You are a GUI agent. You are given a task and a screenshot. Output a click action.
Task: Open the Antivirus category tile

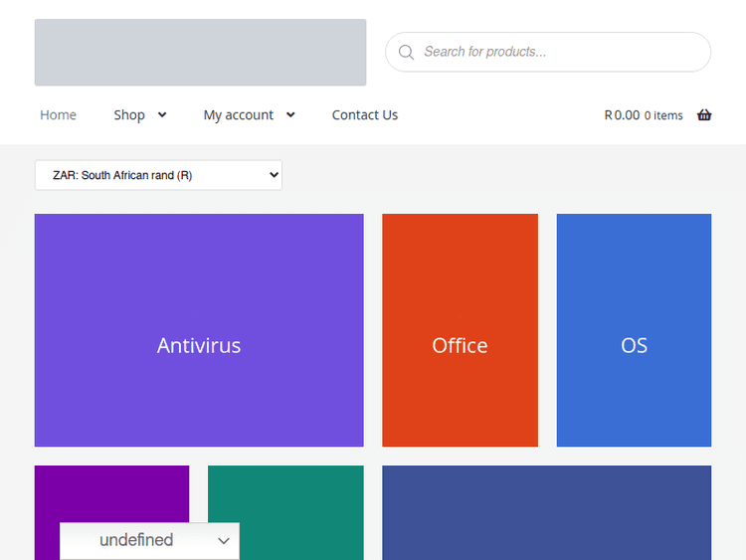coord(199,330)
